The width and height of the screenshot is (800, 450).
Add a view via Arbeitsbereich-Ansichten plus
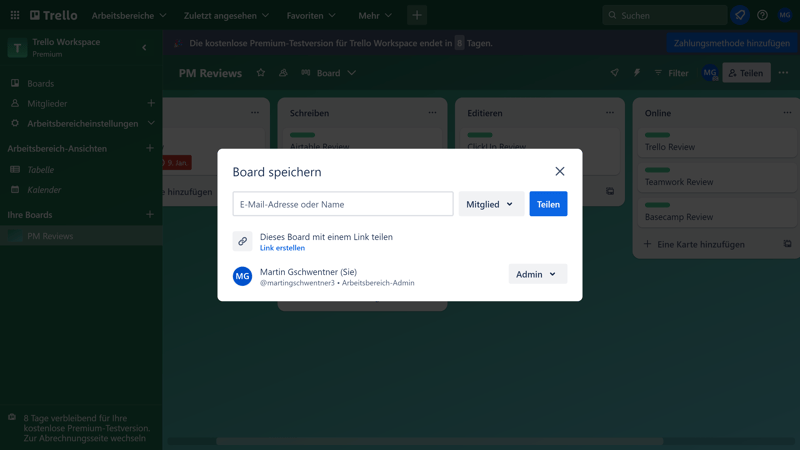pos(150,148)
